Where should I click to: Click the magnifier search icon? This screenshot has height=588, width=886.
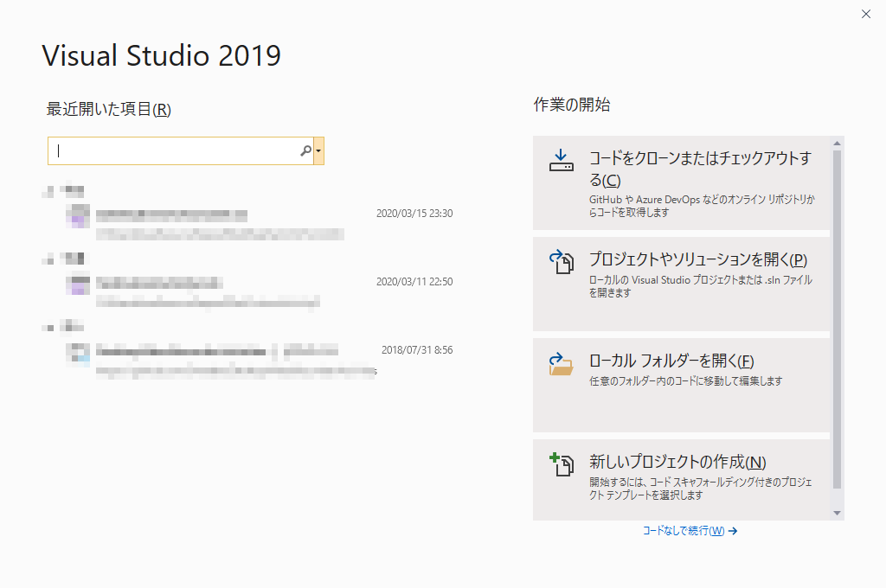tap(305, 150)
